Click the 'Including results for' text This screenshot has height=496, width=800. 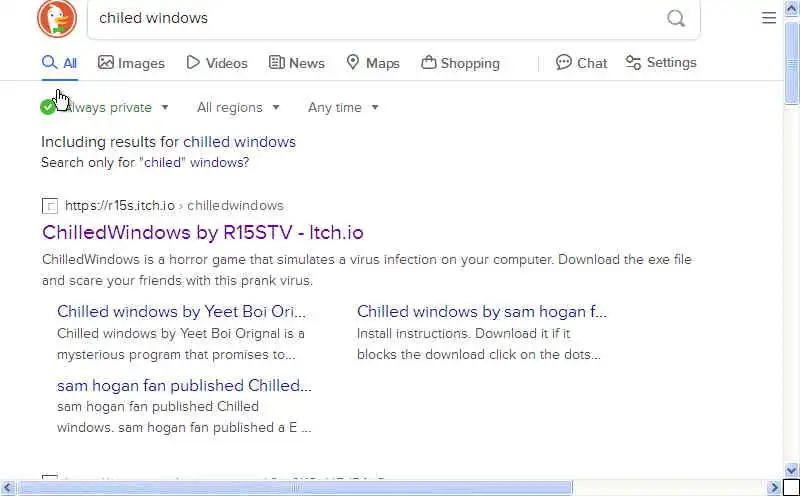tap(110, 142)
